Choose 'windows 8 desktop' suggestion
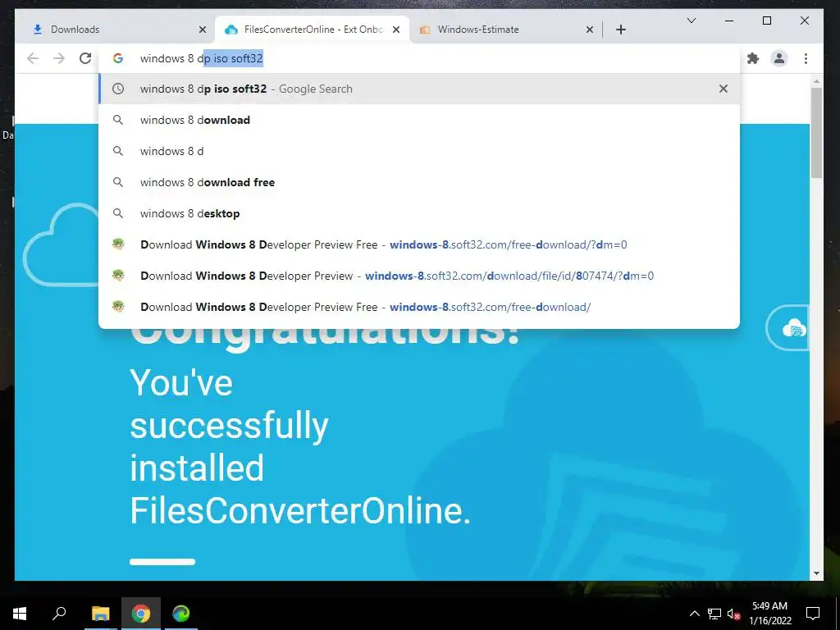 click(419, 213)
